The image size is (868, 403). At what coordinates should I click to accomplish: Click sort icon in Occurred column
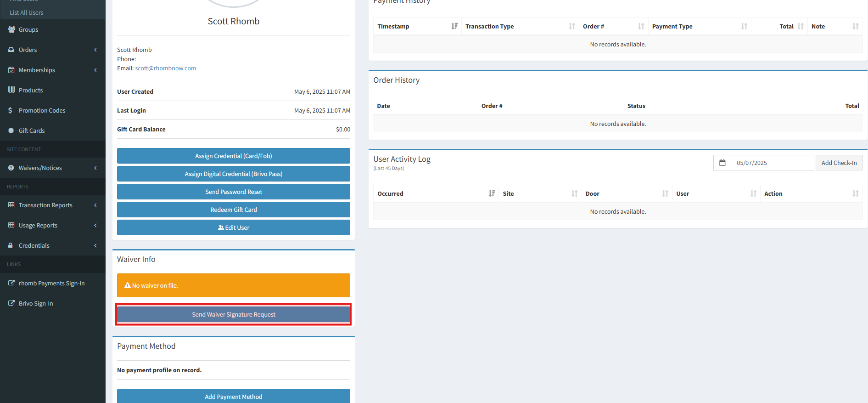coord(492,193)
